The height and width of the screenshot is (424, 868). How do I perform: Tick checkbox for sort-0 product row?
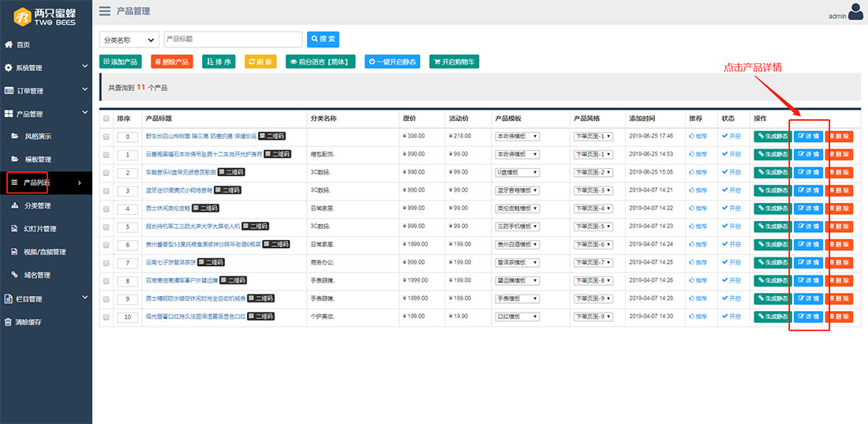tap(107, 137)
